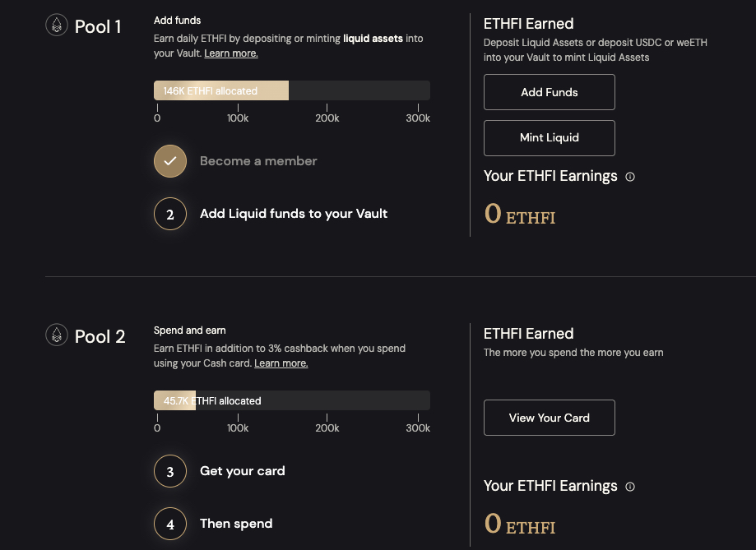
Task: Open Learn more link under Add funds
Action: click(x=231, y=53)
